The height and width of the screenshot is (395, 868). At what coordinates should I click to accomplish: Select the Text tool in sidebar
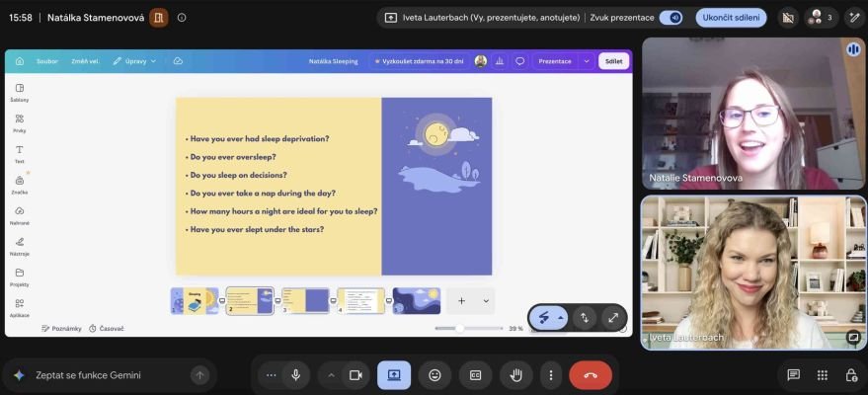(x=20, y=154)
